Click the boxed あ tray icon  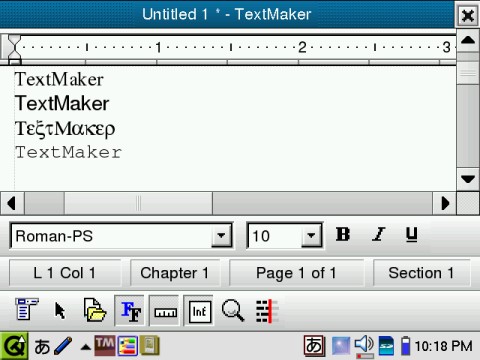tap(314, 346)
